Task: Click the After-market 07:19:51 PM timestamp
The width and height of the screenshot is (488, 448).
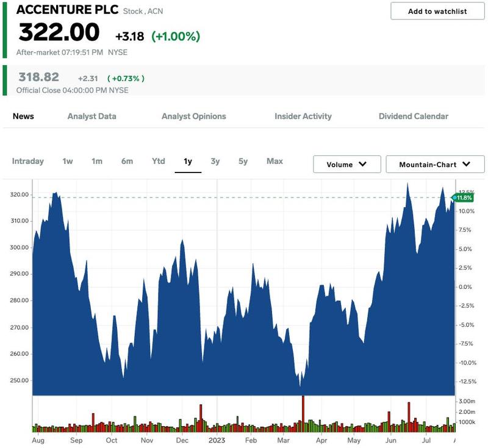Action: click(59, 52)
